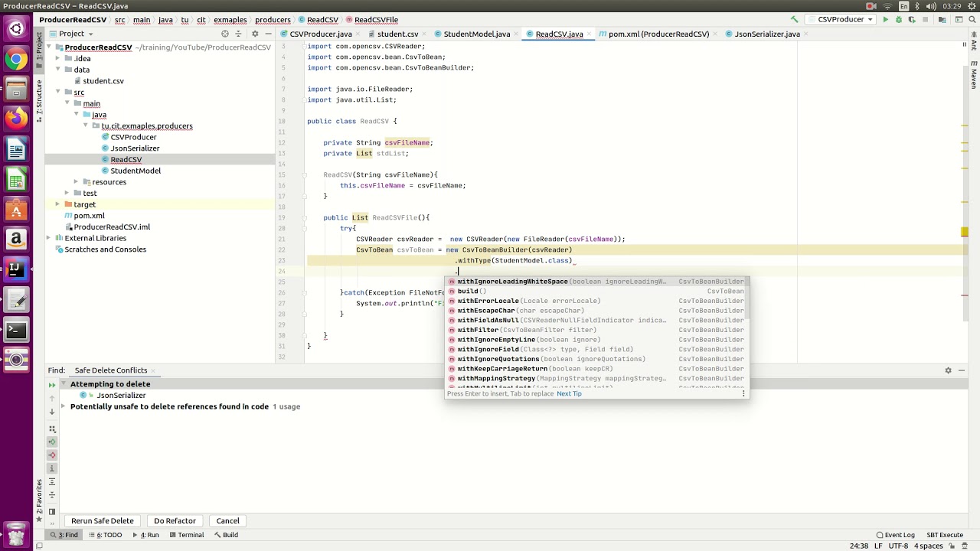Image resolution: width=980 pixels, height=551 pixels.
Task: Open the group-by options in the Find panel
Action: [x=52, y=429]
